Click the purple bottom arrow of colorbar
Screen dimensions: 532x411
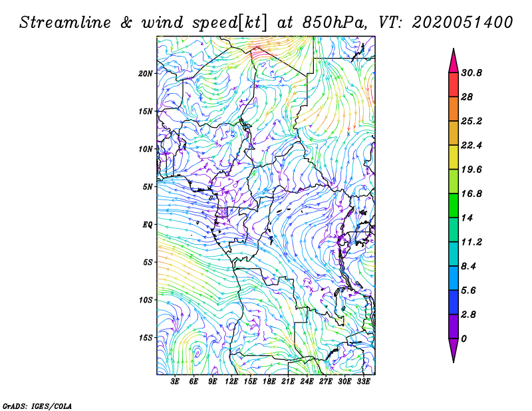tap(454, 350)
